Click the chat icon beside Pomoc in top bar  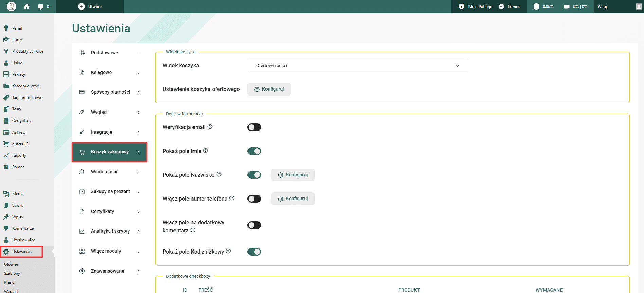[x=502, y=6]
